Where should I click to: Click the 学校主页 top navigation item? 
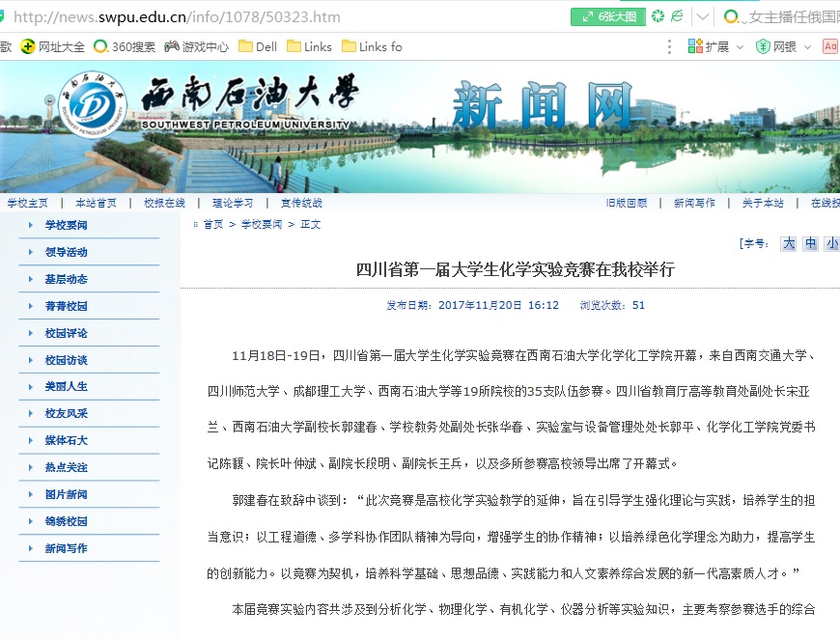click(27, 203)
